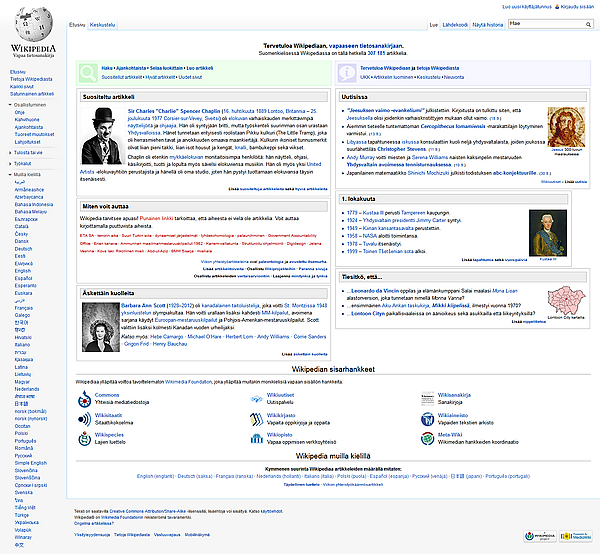
Task: Click the Kirjaudu sisään login link
Action: (577, 7)
